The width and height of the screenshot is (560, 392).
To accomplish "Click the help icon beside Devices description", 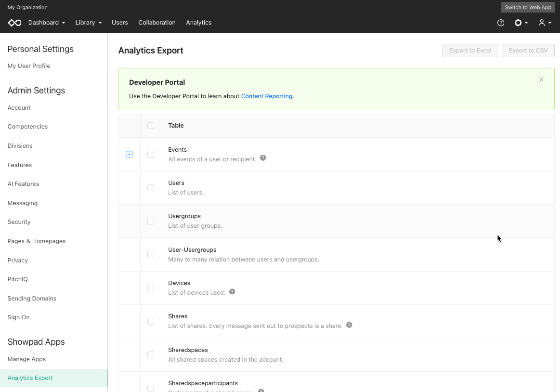I will [232, 291].
